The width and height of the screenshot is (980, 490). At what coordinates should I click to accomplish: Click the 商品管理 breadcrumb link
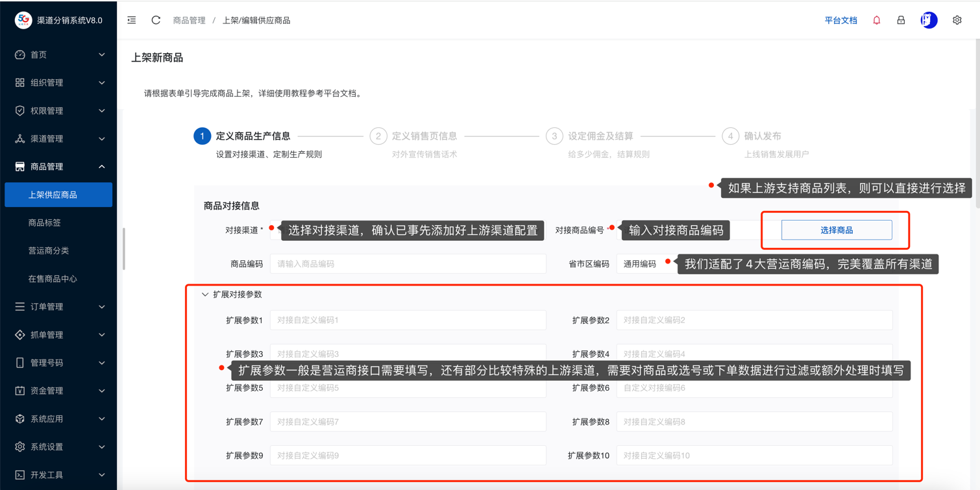click(x=189, y=21)
